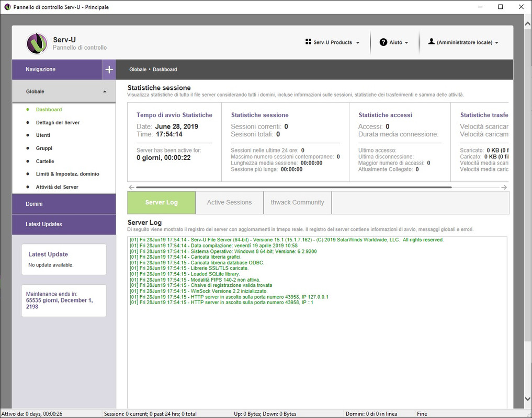Select Dashboard in the navigation
532x418 pixels.
click(x=49, y=110)
